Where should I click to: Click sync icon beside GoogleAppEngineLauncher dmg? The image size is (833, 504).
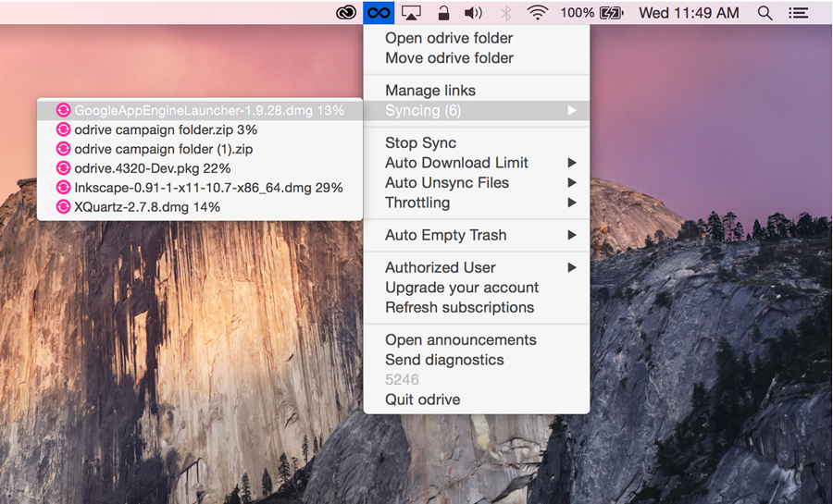[63, 110]
